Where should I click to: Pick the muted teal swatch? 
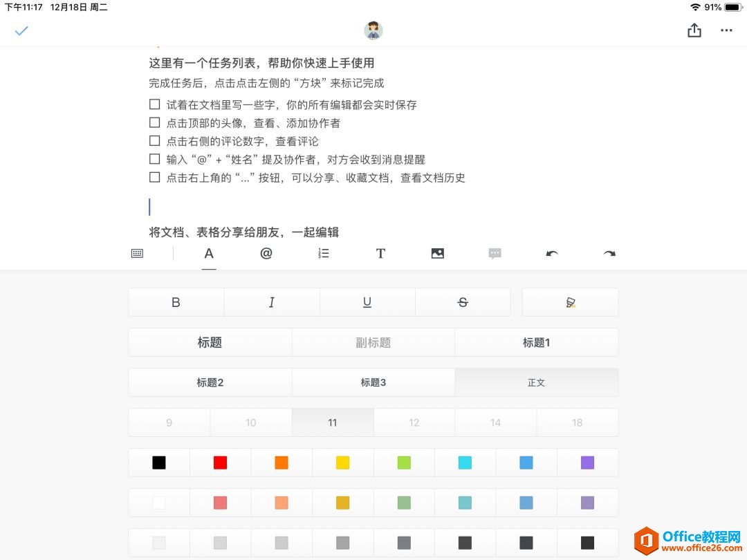click(x=465, y=503)
